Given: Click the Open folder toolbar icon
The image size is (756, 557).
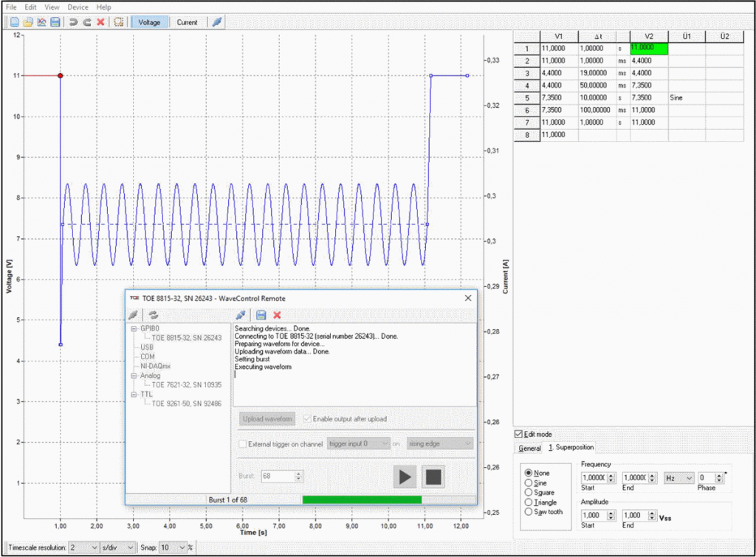Looking at the screenshot, I should click(x=27, y=22).
